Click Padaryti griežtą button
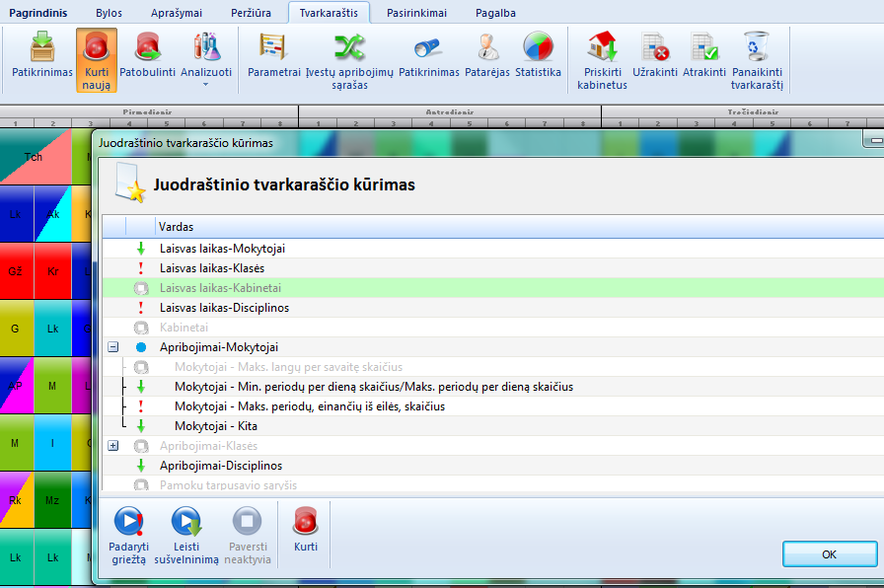Screen dimensions: 884x588 click(x=128, y=536)
